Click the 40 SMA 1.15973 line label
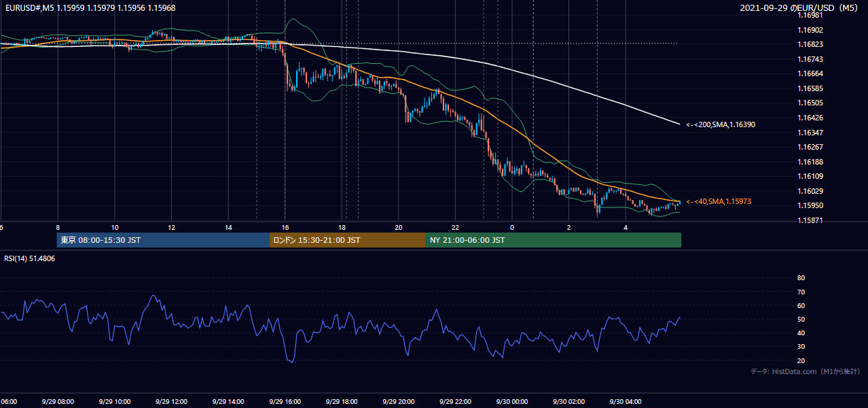 [x=718, y=201]
